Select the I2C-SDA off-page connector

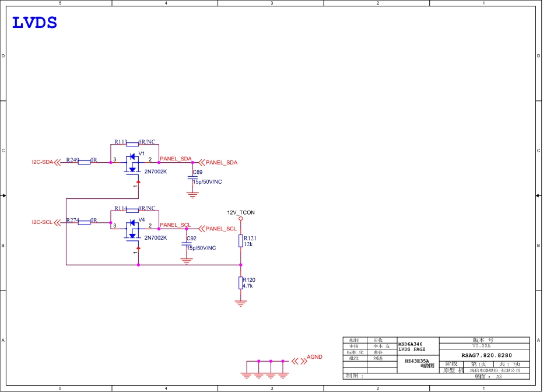pos(57,163)
